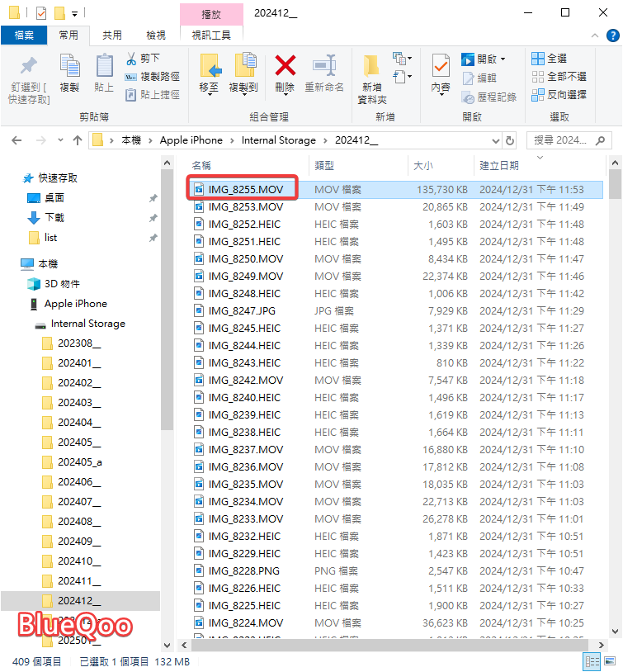Click the refresh button beside address bar

510,140
